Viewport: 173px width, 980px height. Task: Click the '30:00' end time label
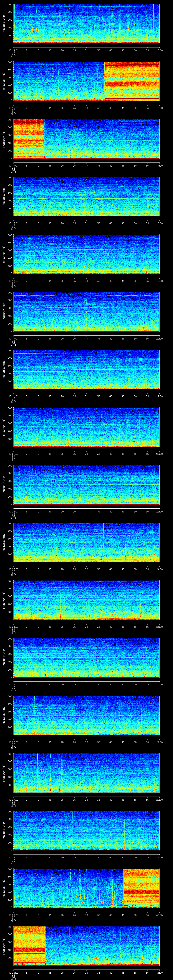pos(159,915)
